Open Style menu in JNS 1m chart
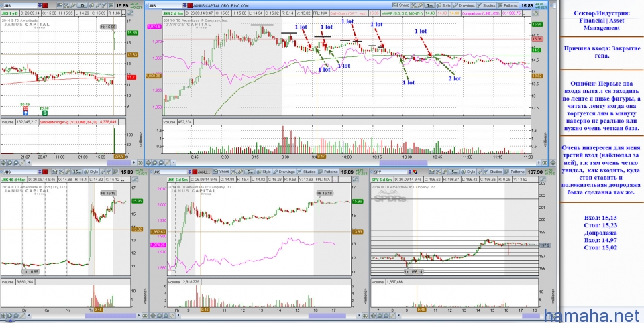Viewport: 644px width, 323px height. tap(443, 5)
